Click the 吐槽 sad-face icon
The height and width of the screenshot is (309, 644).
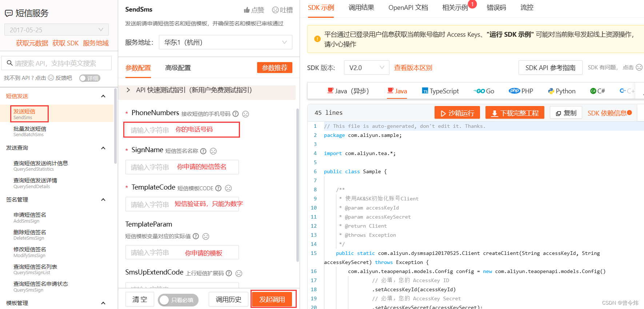pos(276,10)
